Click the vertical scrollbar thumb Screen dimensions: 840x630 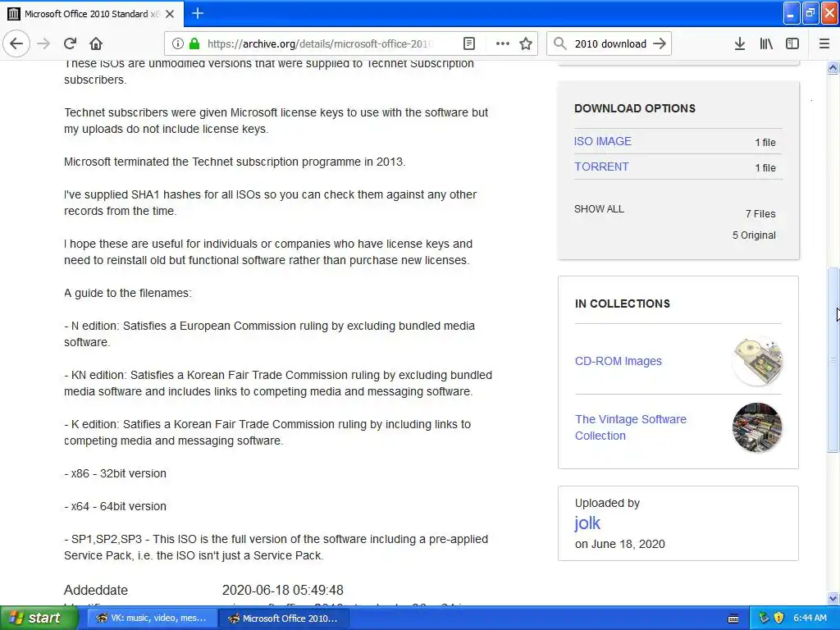833,359
